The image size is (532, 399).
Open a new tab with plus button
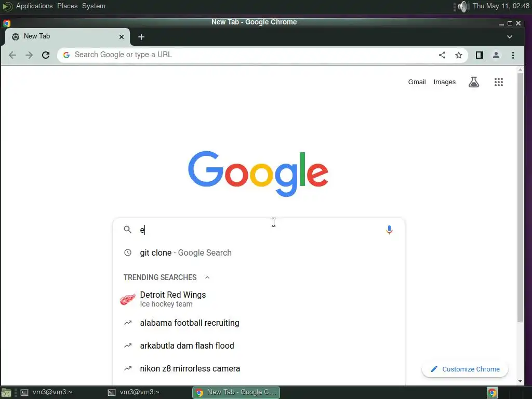tap(141, 37)
